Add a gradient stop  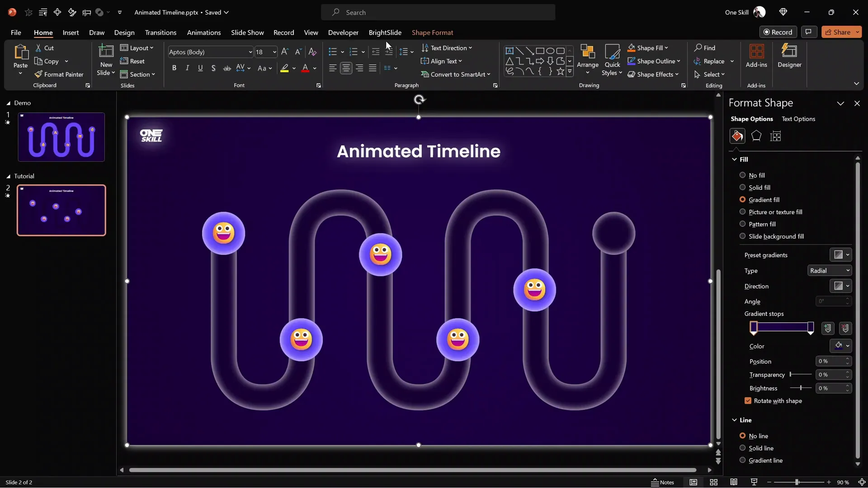pos(828,328)
